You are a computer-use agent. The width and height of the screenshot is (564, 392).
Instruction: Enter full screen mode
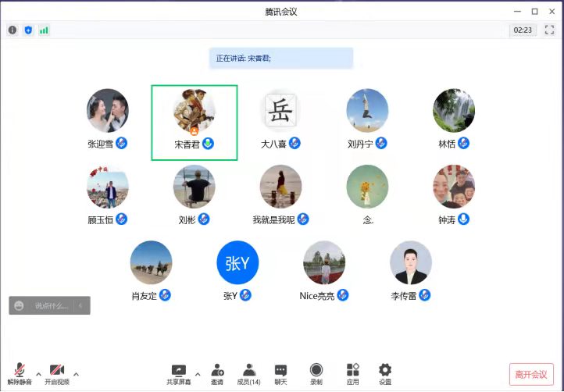click(549, 30)
